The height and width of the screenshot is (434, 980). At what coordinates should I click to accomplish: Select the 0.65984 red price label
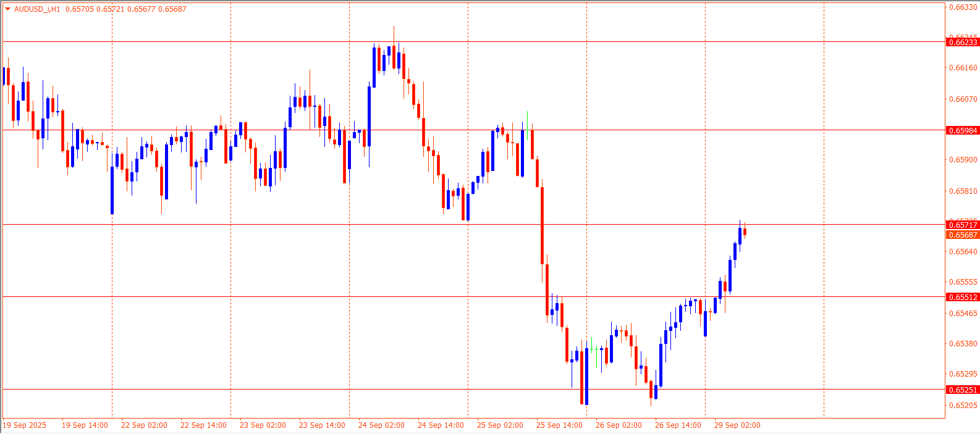pyautogui.click(x=963, y=130)
